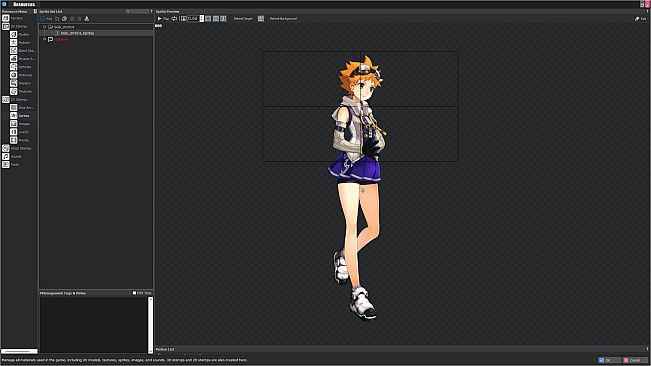Viewport: 651px width, 366px height.
Task: Select Slice Animations in the resource menu
Action: click(x=22, y=107)
